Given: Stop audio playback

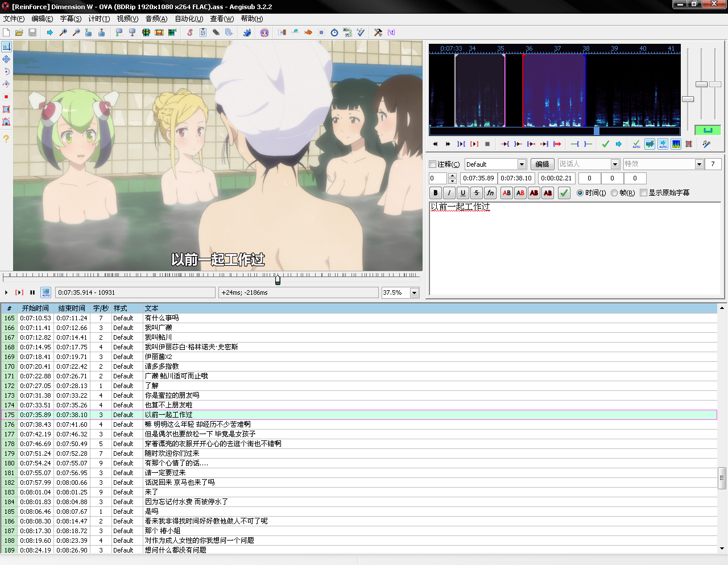Looking at the screenshot, I should [x=487, y=144].
